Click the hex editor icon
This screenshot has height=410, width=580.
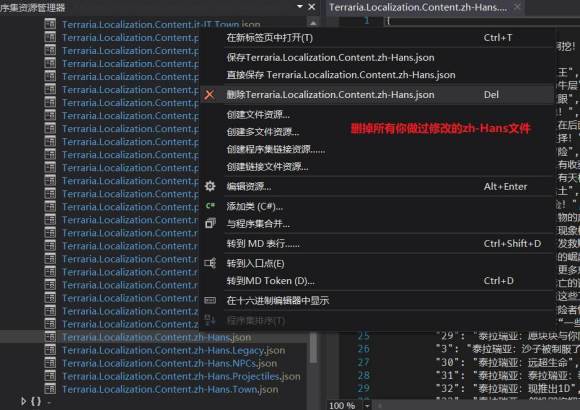click(210, 300)
